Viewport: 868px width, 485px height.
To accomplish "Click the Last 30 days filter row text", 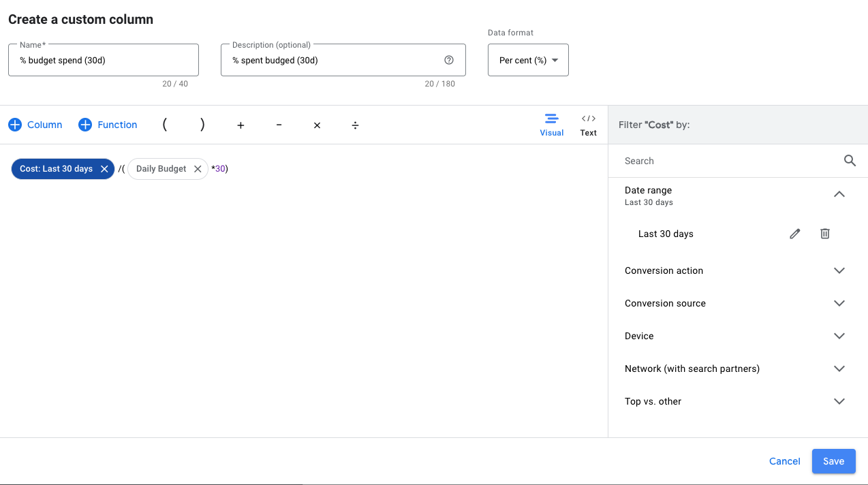I will click(666, 234).
